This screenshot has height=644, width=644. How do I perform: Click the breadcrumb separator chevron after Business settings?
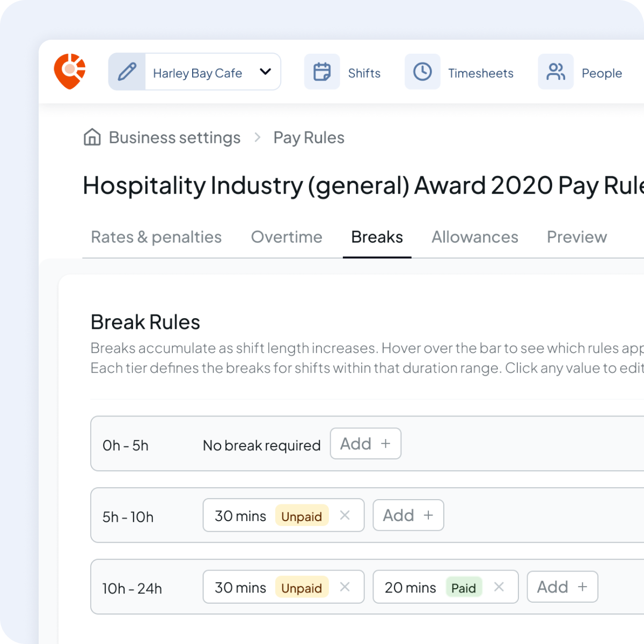pos(258,137)
